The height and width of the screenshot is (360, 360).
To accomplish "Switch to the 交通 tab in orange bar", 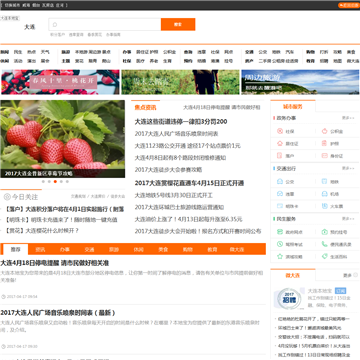I will tap(89, 249).
